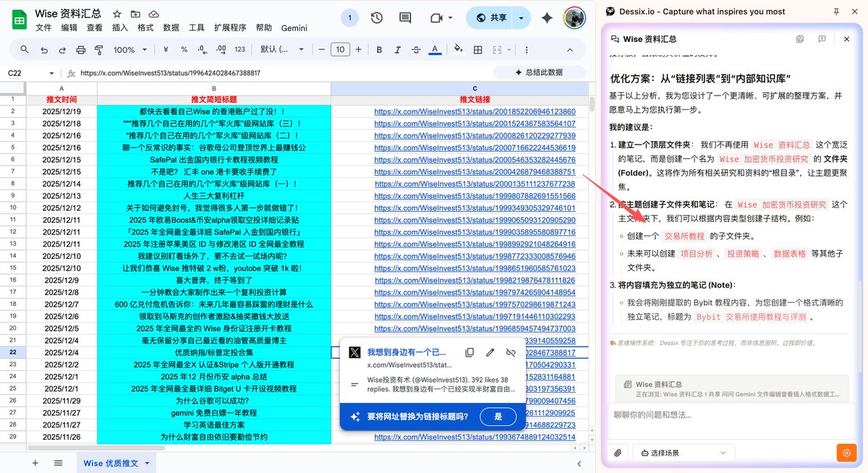Screen dimensions: 868x473
Task: Click the 总结此数据 button
Action: pos(539,72)
